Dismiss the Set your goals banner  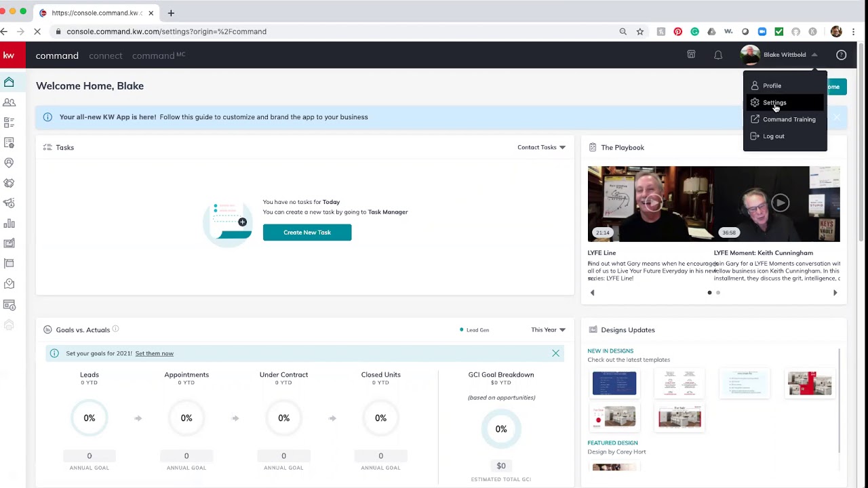(x=555, y=353)
